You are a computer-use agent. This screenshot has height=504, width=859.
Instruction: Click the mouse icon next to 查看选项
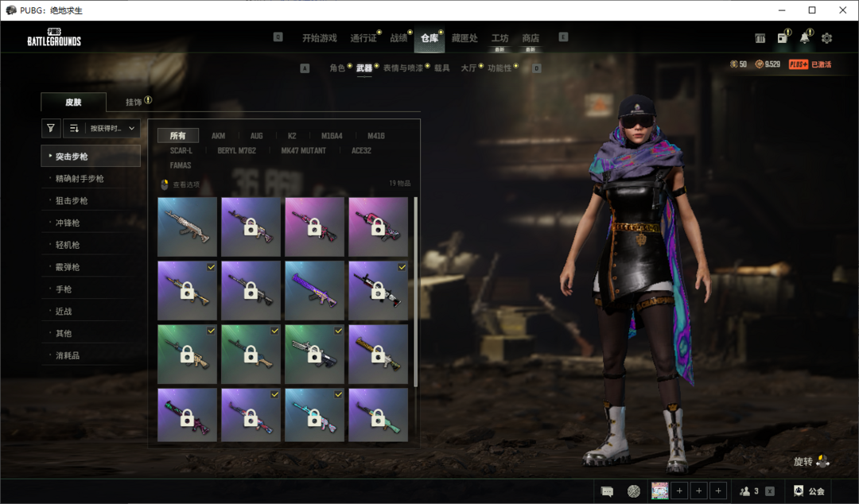[x=165, y=184]
